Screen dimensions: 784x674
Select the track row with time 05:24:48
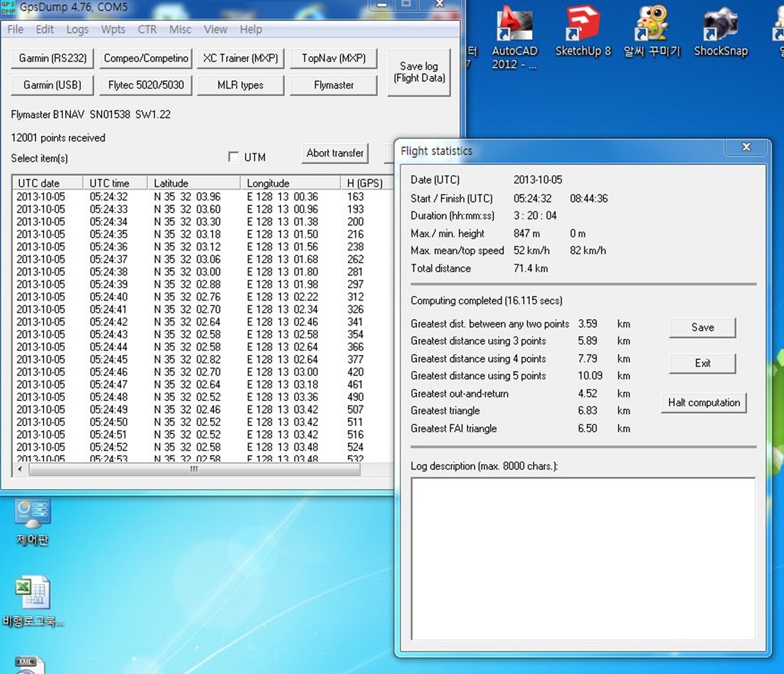[x=202, y=397]
